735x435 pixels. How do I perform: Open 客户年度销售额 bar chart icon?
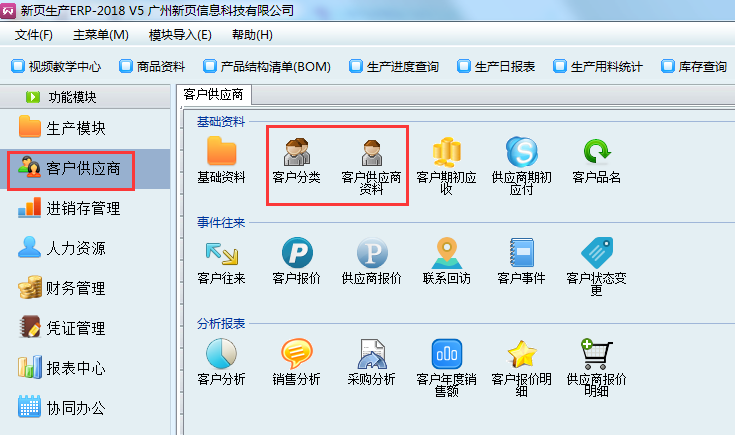point(446,354)
